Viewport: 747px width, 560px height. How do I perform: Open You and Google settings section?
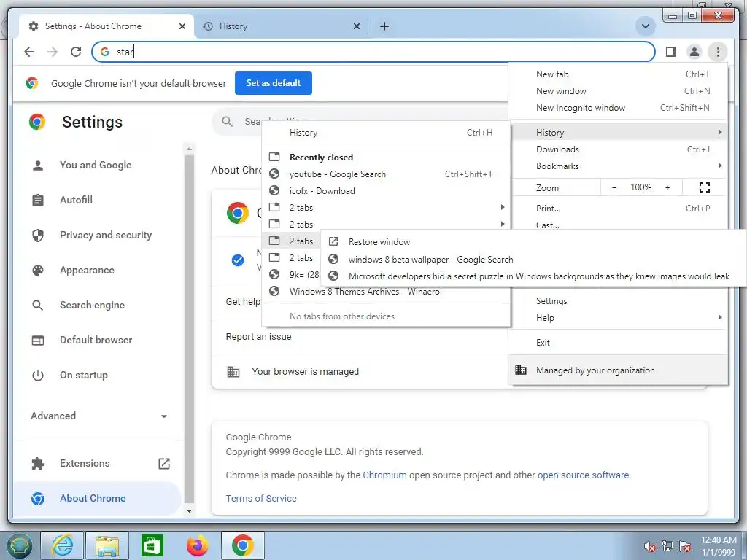point(96,165)
